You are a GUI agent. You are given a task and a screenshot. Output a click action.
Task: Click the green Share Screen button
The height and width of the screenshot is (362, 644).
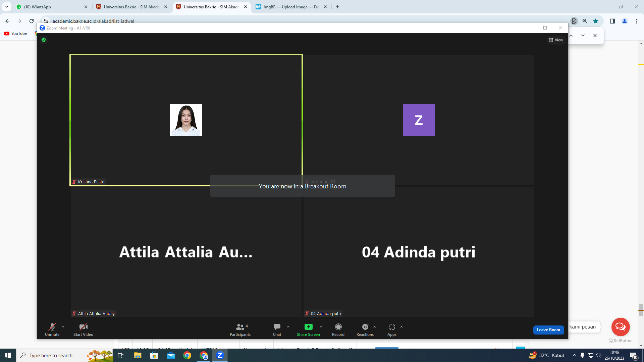pyautogui.click(x=308, y=329)
